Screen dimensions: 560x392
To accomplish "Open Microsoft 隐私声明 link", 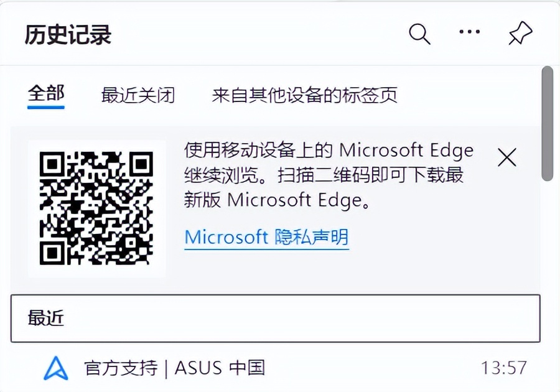I will pyautogui.click(x=266, y=236).
